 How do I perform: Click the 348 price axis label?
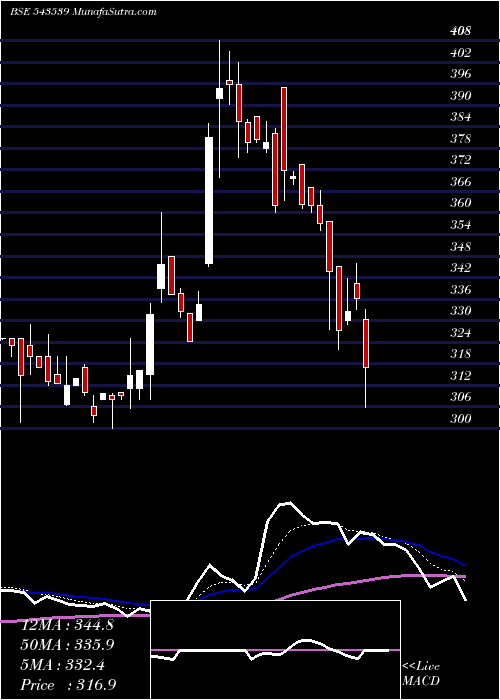tap(461, 246)
